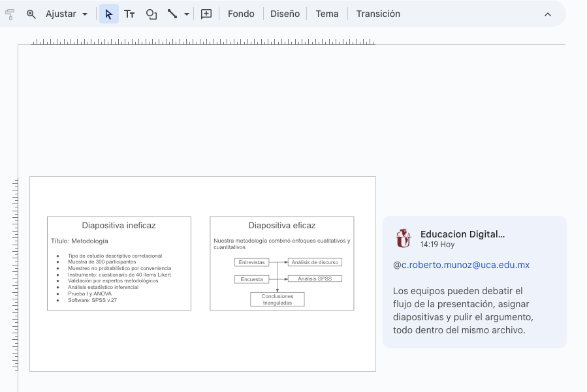Image resolution: width=587 pixels, height=392 pixels.
Task: Open the Diseño layout menu
Action: (285, 14)
